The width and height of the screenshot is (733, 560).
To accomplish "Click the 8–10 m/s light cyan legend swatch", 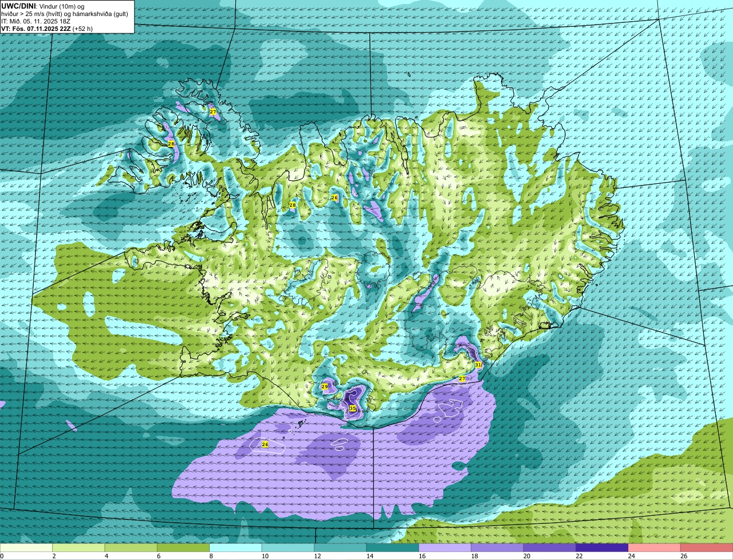I will 235,548.
